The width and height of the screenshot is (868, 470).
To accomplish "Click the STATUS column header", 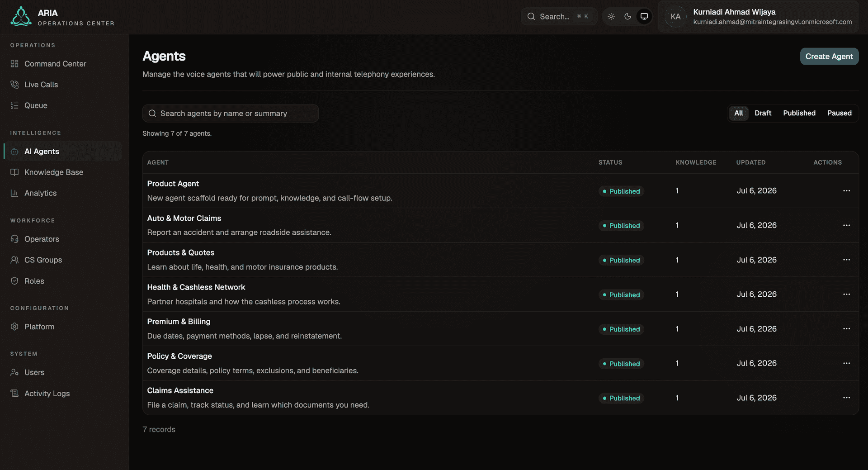I will click(610, 162).
